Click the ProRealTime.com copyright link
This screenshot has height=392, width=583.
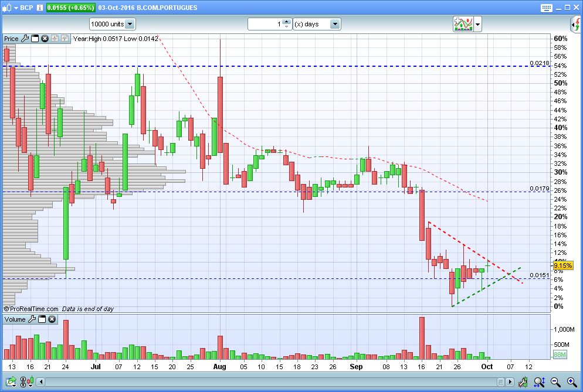click(31, 309)
